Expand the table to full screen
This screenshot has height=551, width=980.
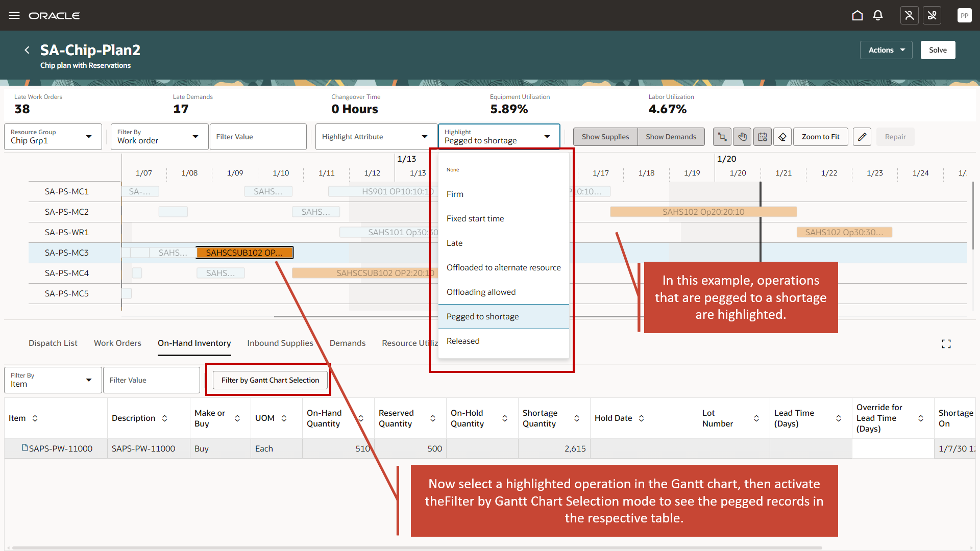[946, 344]
